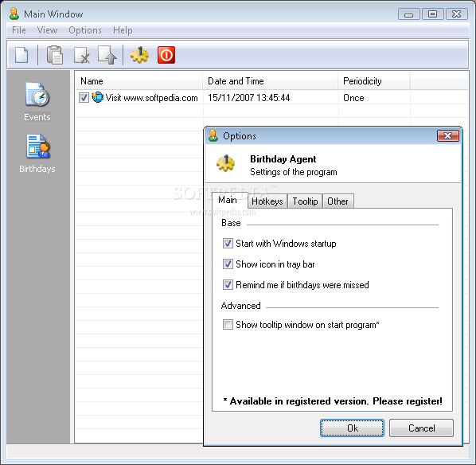Viewport: 476px width, 465px height.
Task: Click the Delete event toolbar icon
Action: pyautogui.click(x=82, y=55)
